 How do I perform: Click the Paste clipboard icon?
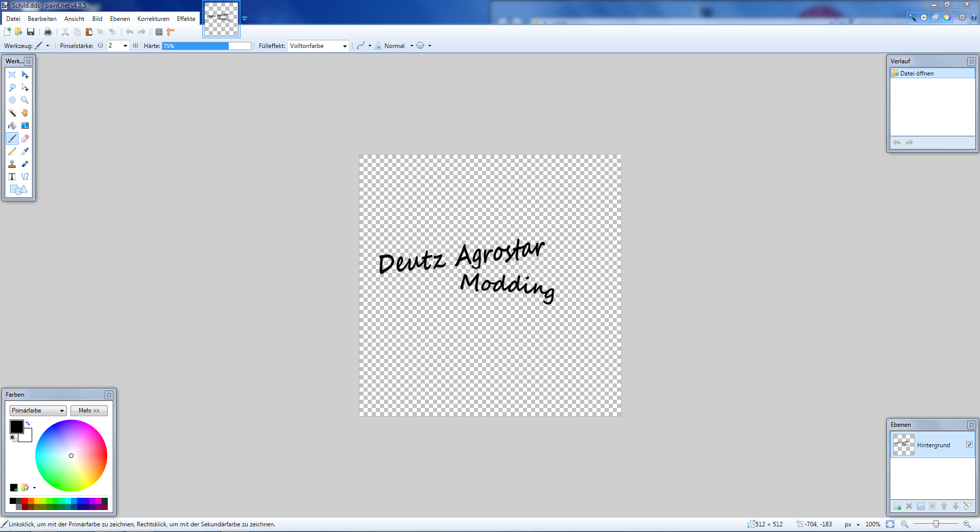[89, 32]
